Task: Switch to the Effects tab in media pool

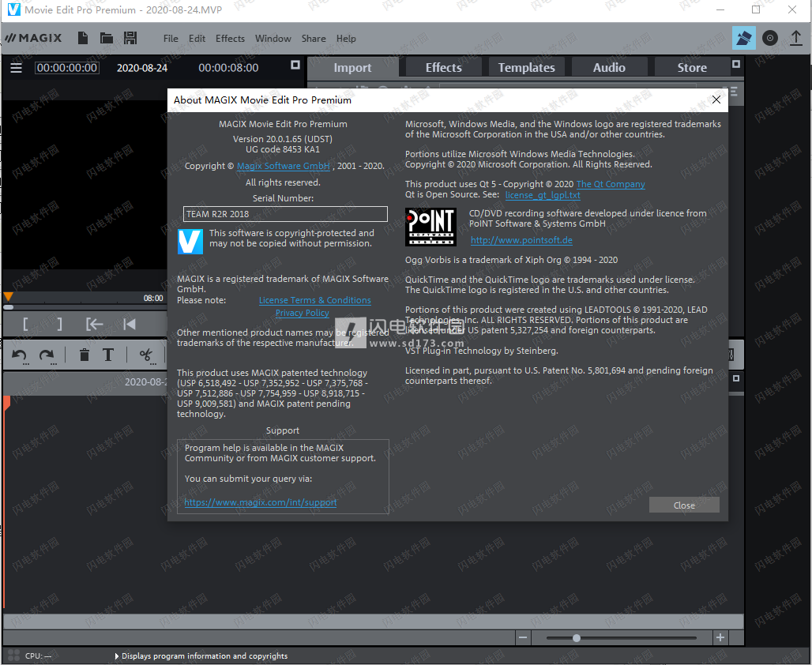Action: click(444, 67)
